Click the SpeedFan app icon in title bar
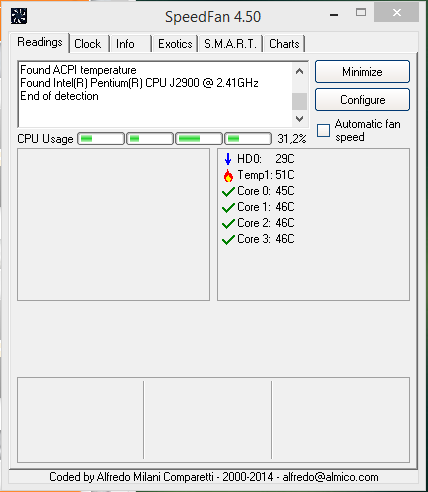The image size is (428, 492). tap(19, 16)
